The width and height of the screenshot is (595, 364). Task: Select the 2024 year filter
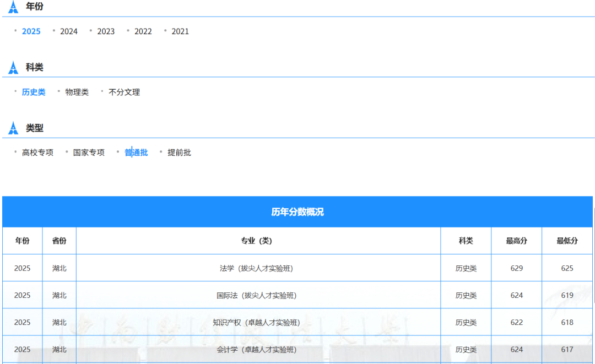(x=69, y=31)
